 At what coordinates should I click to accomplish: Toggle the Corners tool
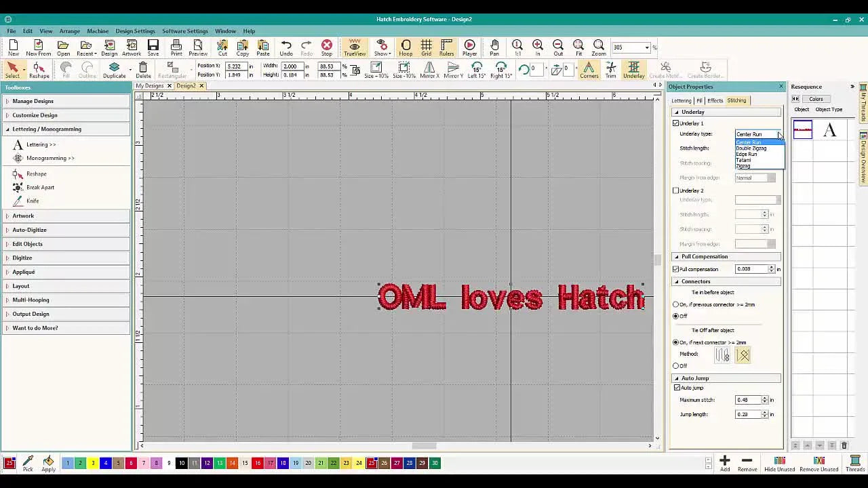coord(589,70)
